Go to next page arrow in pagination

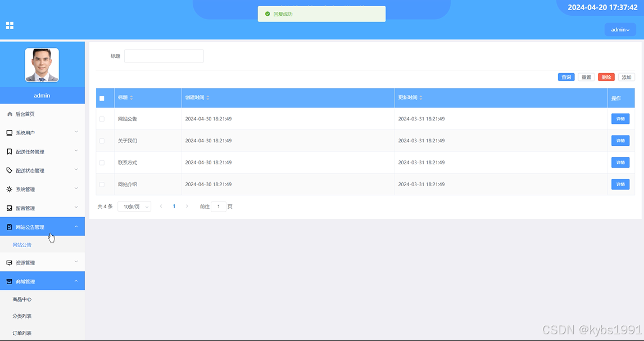pyautogui.click(x=187, y=206)
